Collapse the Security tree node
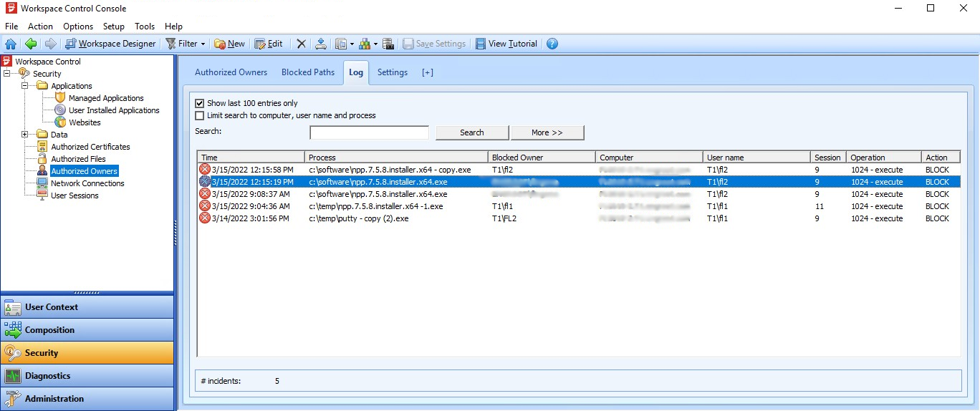 coord(7,74)
